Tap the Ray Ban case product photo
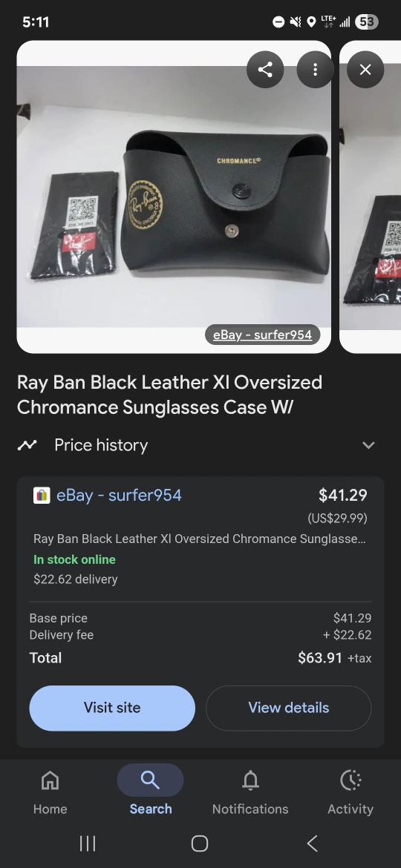Viewport: 401px width, 868px height. 174,197
